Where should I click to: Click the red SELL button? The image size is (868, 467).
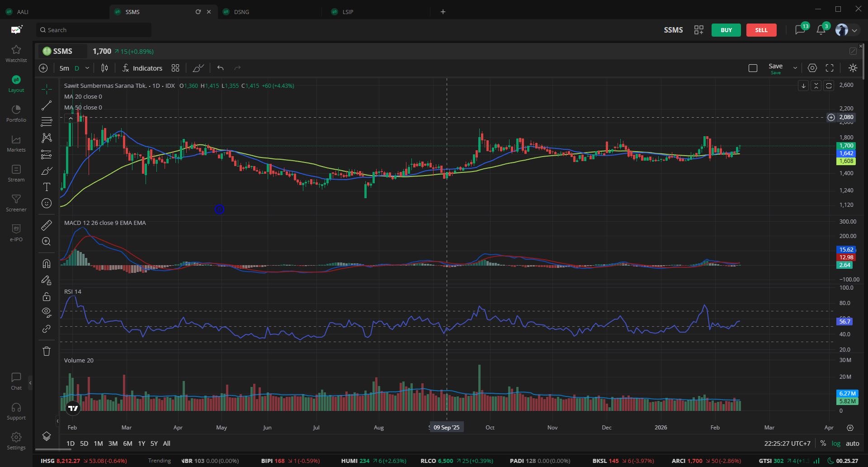click(x=761, y=30)
